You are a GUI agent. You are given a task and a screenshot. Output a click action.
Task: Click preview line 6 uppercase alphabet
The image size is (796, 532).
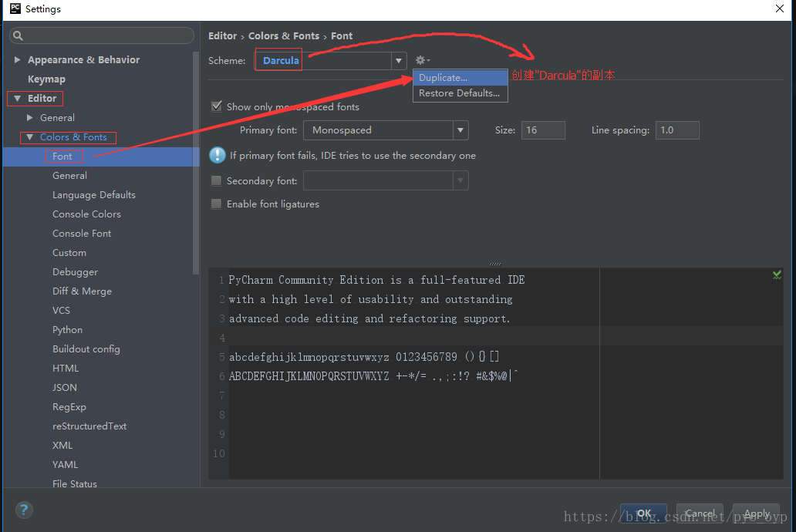pyautogui.click(x=309, y=376)
